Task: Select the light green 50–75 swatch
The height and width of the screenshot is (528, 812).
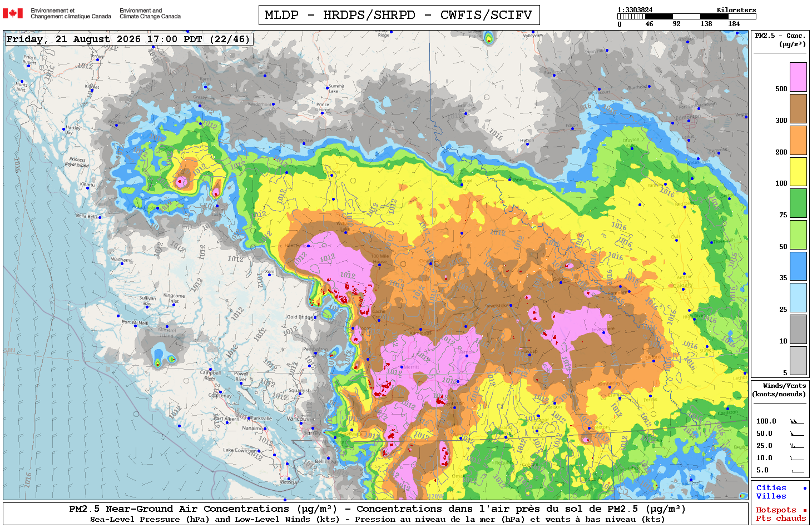Action: click(x=798, y=235)
